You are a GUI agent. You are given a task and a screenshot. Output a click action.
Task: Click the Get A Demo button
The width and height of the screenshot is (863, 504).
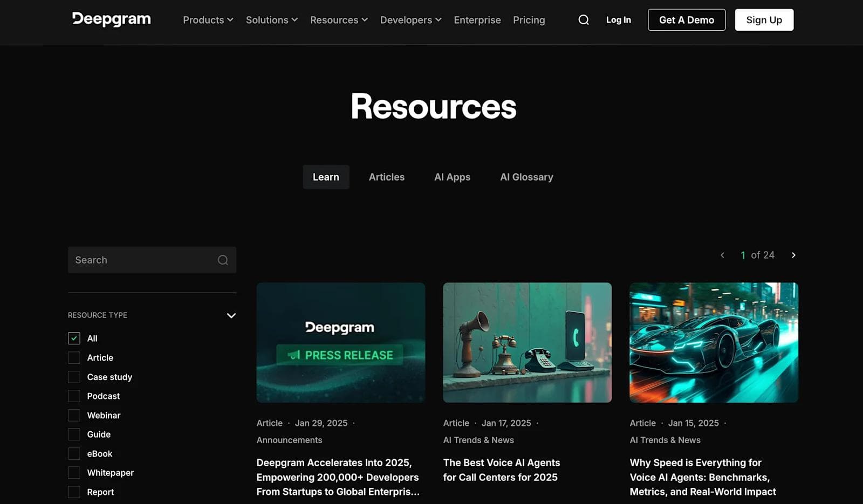click(x=686, y=19)
